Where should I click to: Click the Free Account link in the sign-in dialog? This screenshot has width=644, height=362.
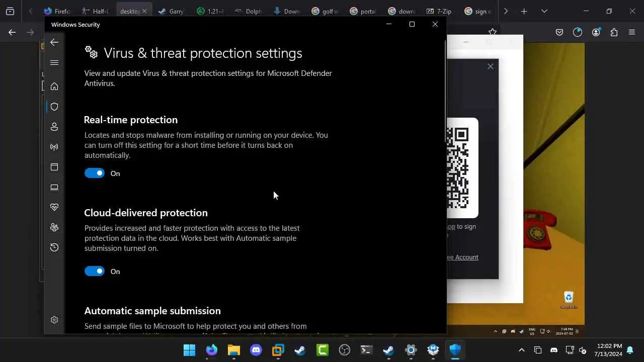pos(463,257)
